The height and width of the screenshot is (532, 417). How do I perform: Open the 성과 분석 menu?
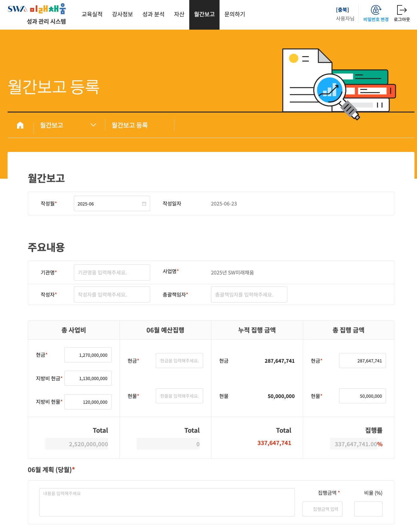154,14
